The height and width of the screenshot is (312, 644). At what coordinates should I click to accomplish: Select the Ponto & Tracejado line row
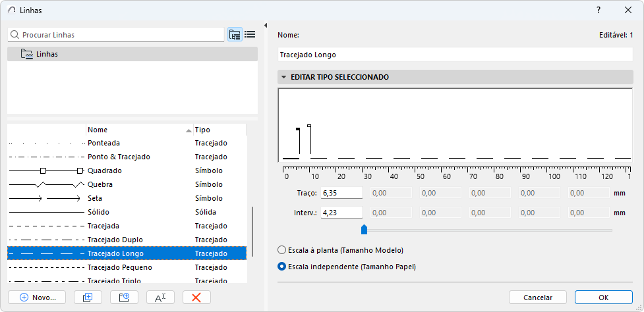click(x=127, y=157)
